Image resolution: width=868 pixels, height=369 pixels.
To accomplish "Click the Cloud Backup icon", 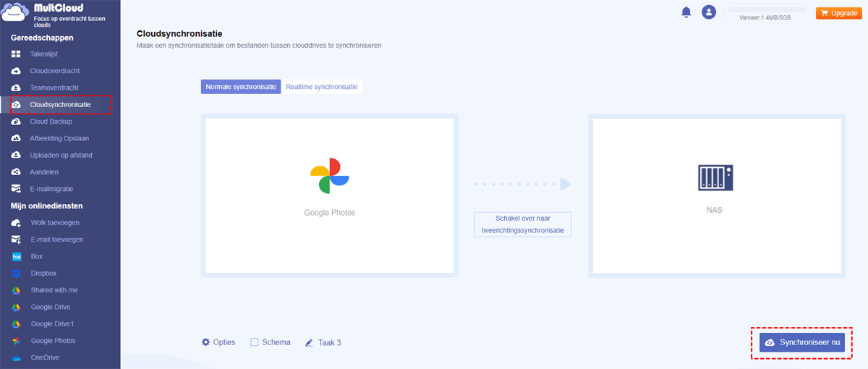I will 17,122.
